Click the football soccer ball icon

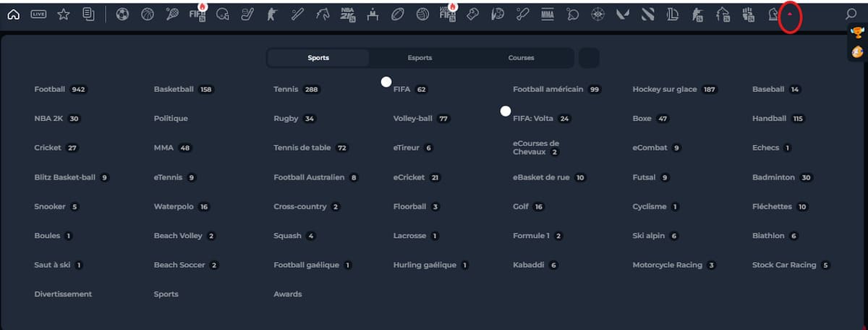coord(122,14)
